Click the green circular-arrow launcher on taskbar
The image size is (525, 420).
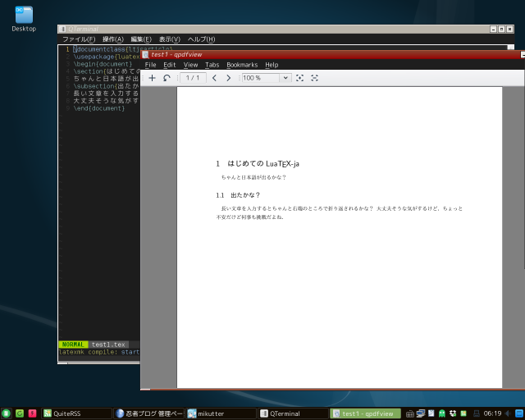[x=20, y=413]
